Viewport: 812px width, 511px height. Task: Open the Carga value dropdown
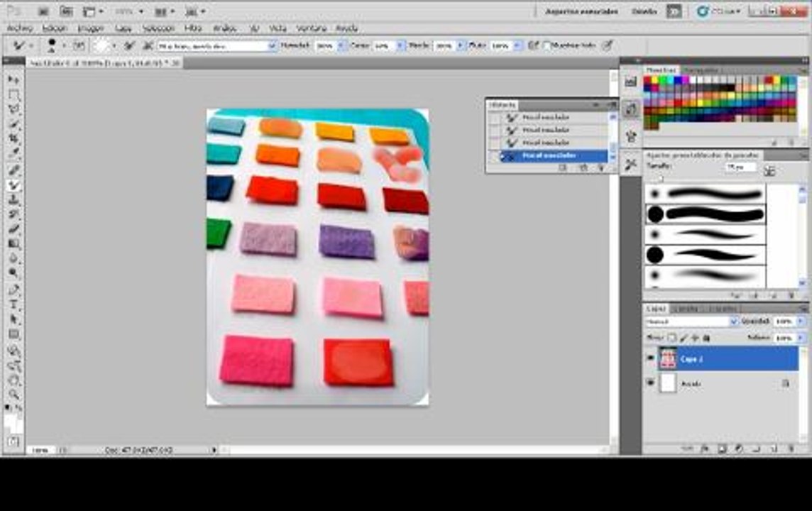[x=400, y=45]
